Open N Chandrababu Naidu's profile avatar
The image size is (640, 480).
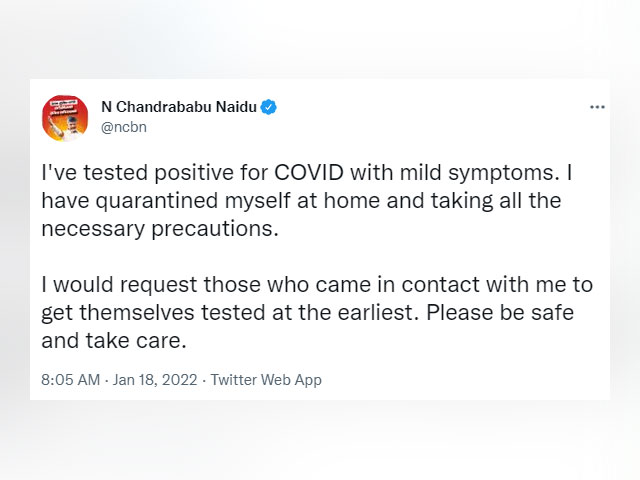pos(65,118)
